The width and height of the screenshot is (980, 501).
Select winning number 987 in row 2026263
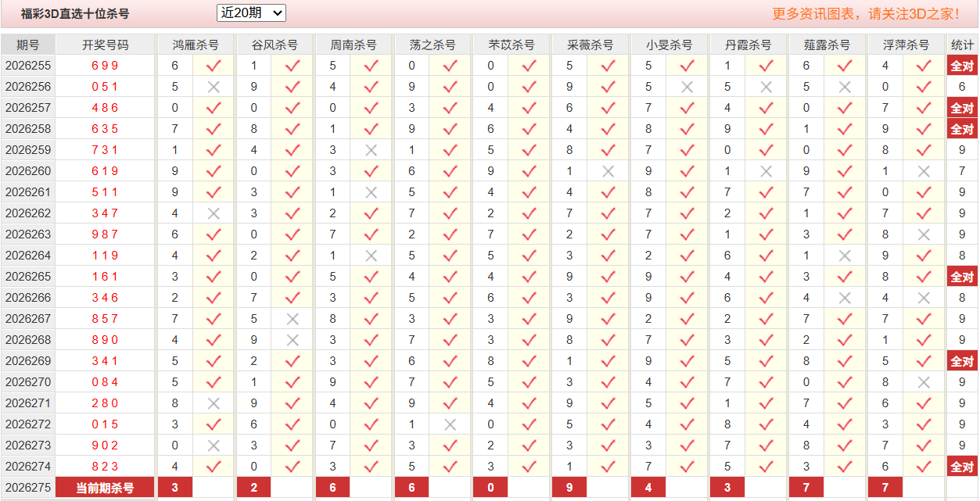click(105, 234)
